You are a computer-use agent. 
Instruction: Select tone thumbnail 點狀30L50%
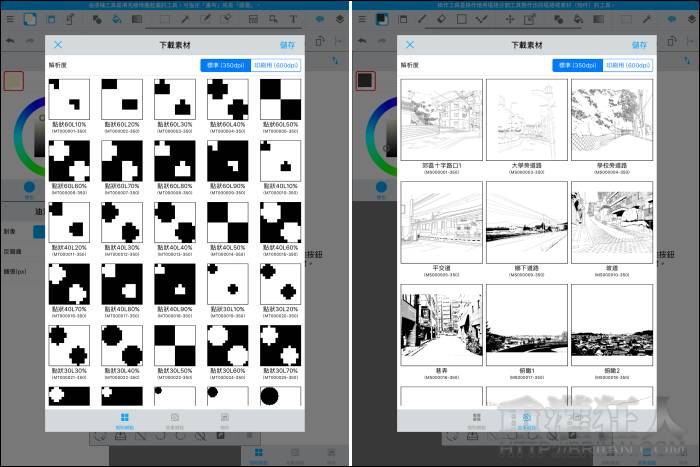(x=175, y=346)
